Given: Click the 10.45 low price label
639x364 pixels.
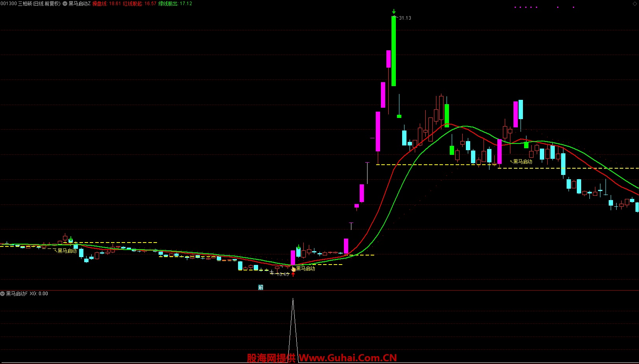Looking at the screenshot, I should click(x=283, y=274).
